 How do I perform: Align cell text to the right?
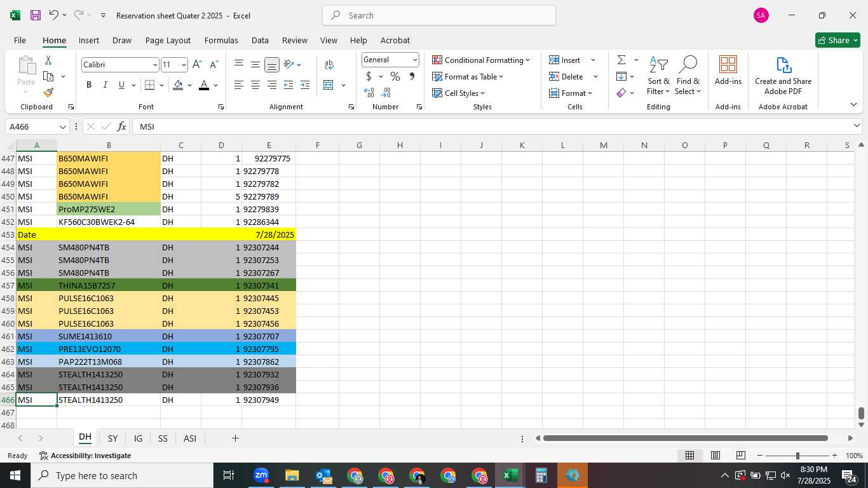(272, 85)
